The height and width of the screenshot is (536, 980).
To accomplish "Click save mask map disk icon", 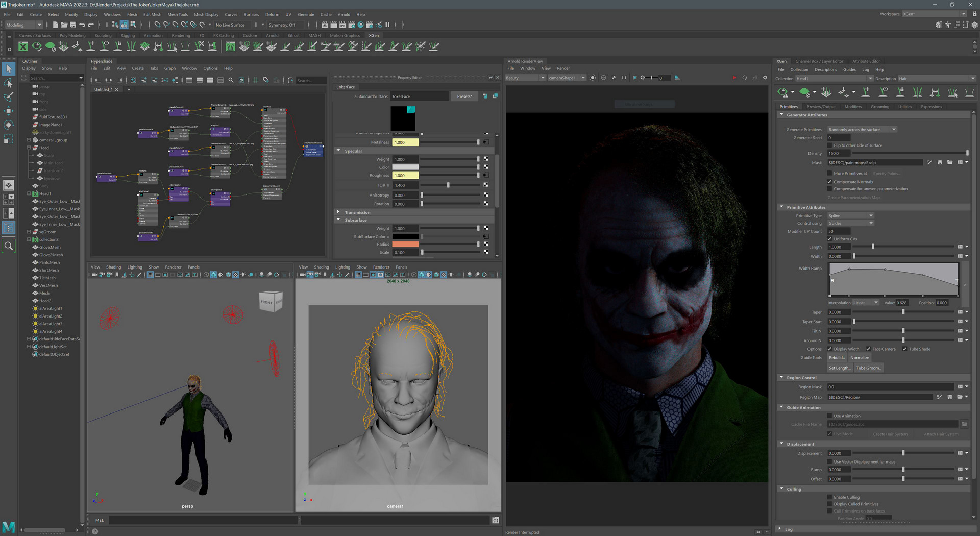I will pyautogui.click(x=940, y=163).
